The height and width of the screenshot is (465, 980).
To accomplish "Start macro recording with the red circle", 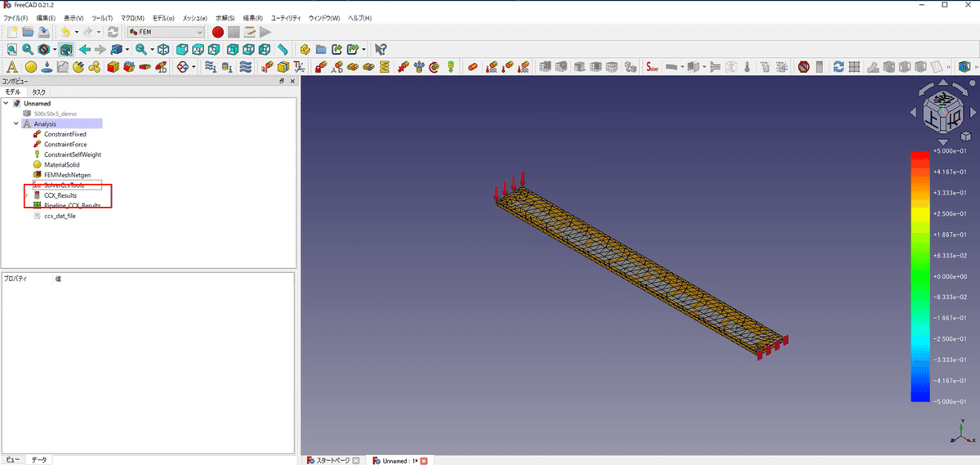I will (218, 32).
